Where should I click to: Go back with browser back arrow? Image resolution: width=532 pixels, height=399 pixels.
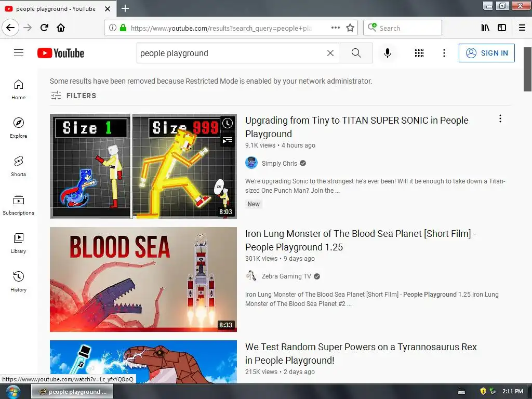point(10,28)
